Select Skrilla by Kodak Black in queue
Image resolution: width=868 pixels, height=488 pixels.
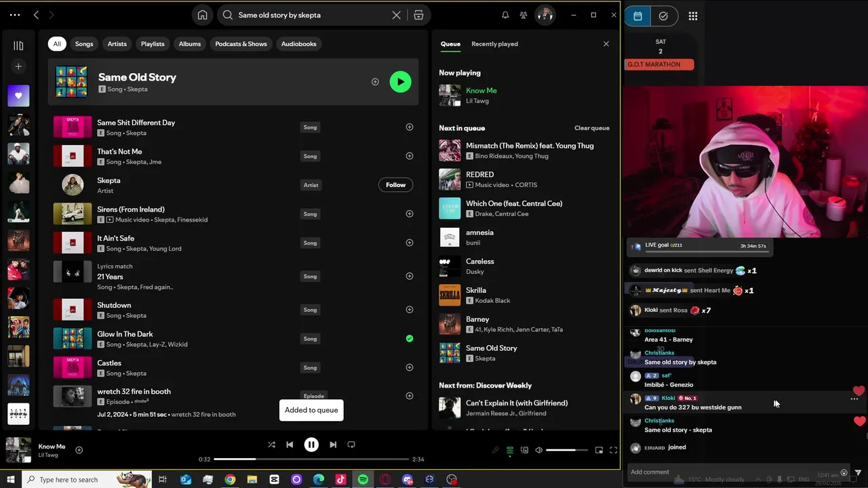524,295
